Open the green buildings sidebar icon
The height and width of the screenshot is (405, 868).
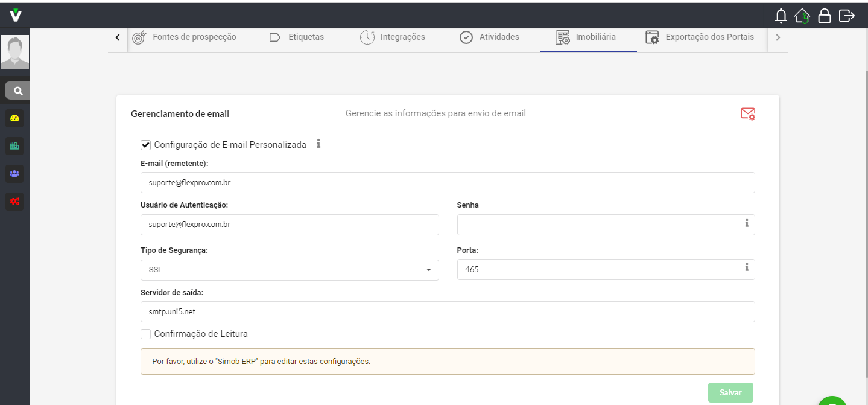click(15, 145)
